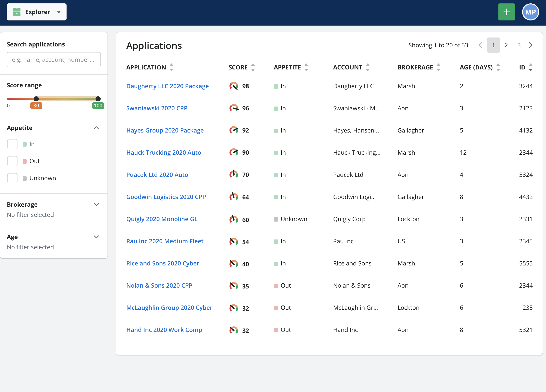Click the Explorer logo icon
This screenshot has width=546, height=392.
(17, 12)
